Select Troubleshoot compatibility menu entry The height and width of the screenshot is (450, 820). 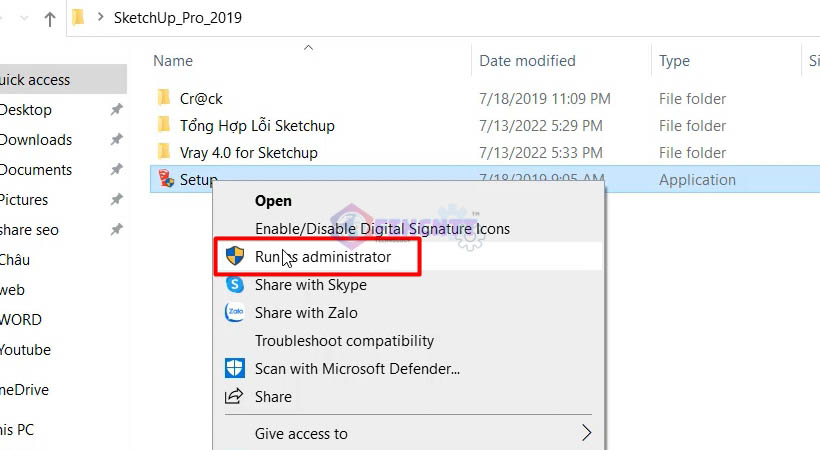344,341
